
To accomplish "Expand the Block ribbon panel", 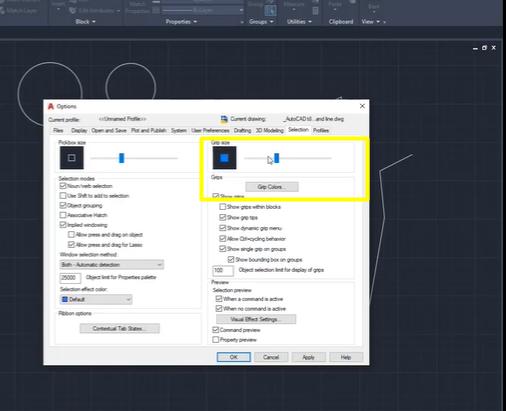I will pos(85,22).
